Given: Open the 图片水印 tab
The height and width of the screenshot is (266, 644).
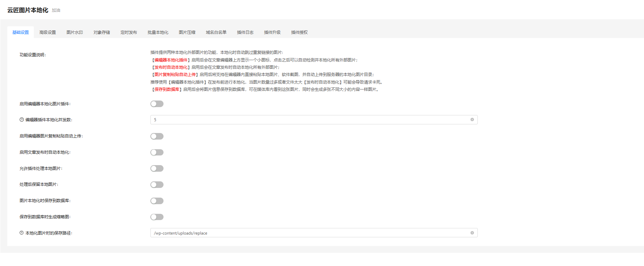Looking at the screenshot, I should coord(75,32).
